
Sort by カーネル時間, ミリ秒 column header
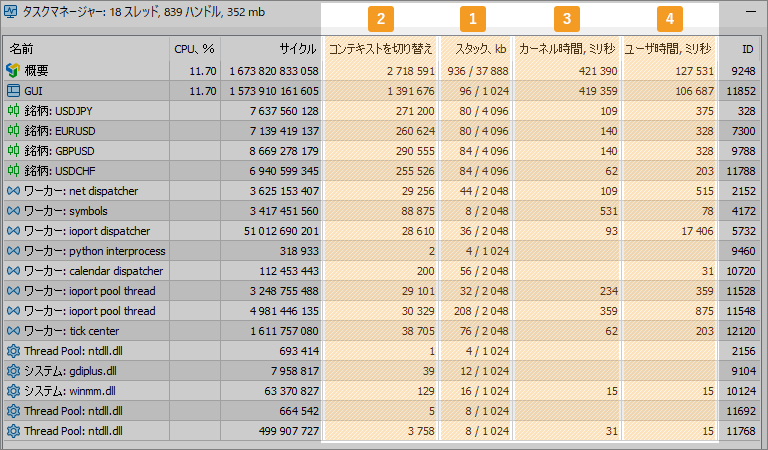click(x=567, y=49)
